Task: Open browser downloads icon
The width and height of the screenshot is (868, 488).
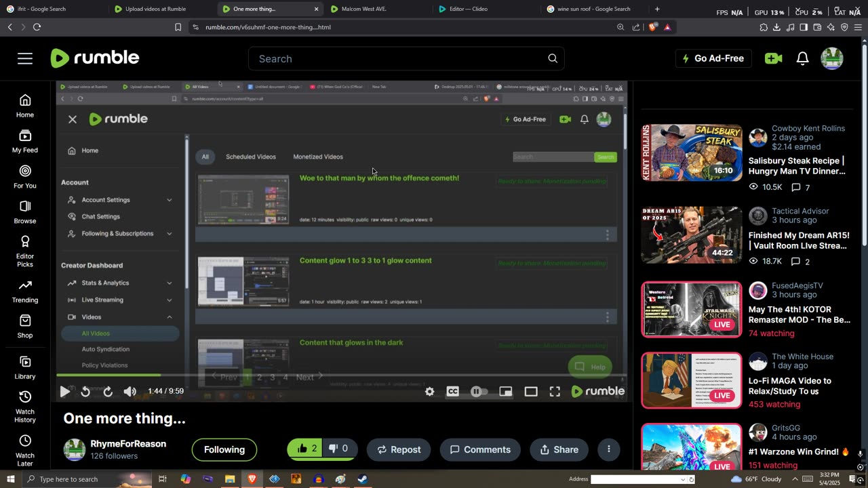Action: pyautogui.click(x=776, y=27)
